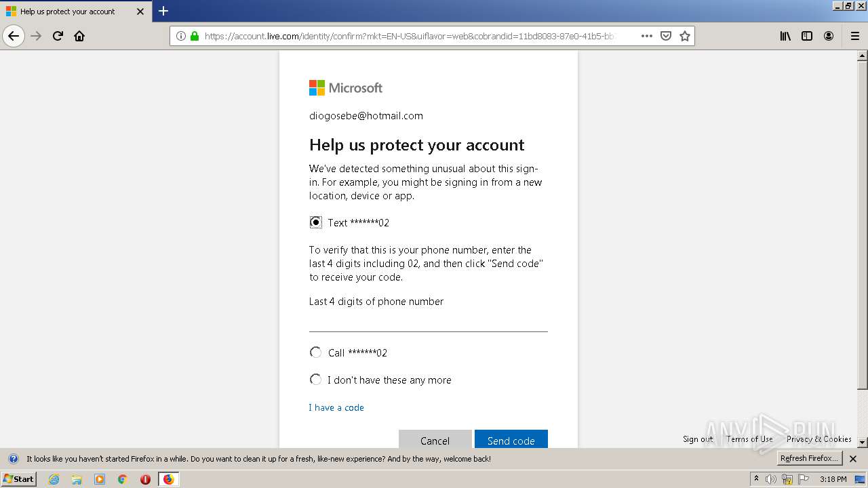
Task: Show hidden tray icons arrow
Action: coord(756,479)
